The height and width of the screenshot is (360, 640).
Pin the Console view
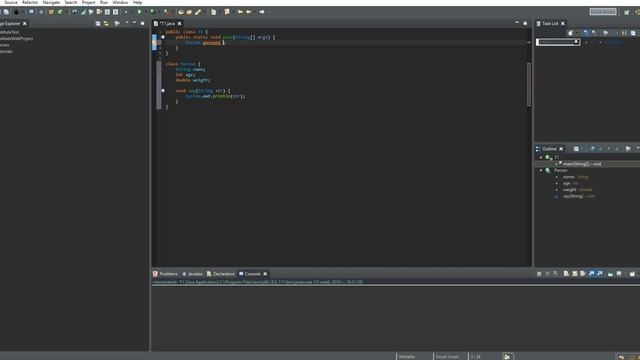(610, 274)
